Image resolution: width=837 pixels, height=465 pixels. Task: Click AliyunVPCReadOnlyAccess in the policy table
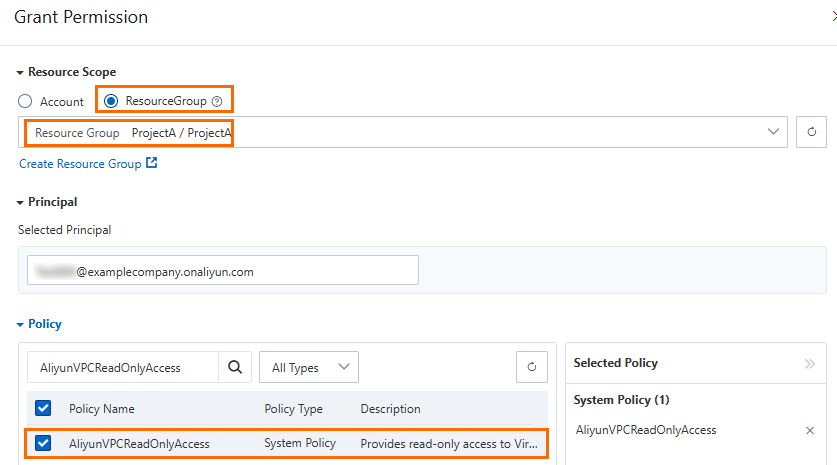point(139,444)
